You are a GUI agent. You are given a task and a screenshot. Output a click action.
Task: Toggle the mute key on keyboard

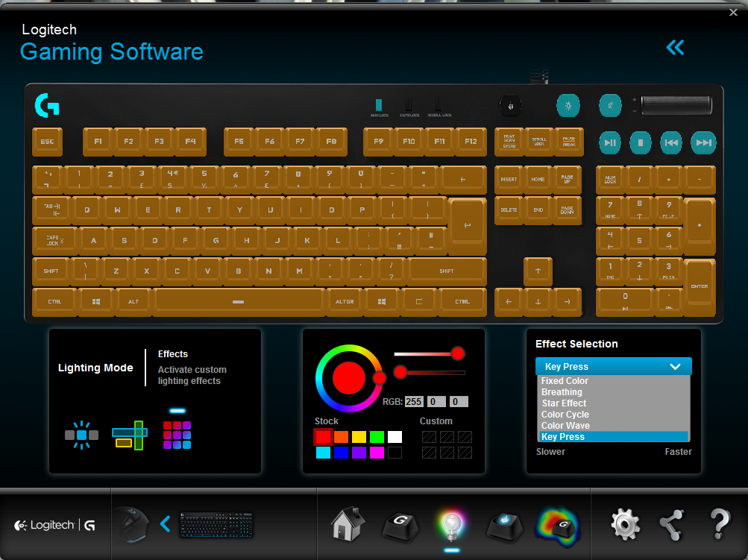610,106
